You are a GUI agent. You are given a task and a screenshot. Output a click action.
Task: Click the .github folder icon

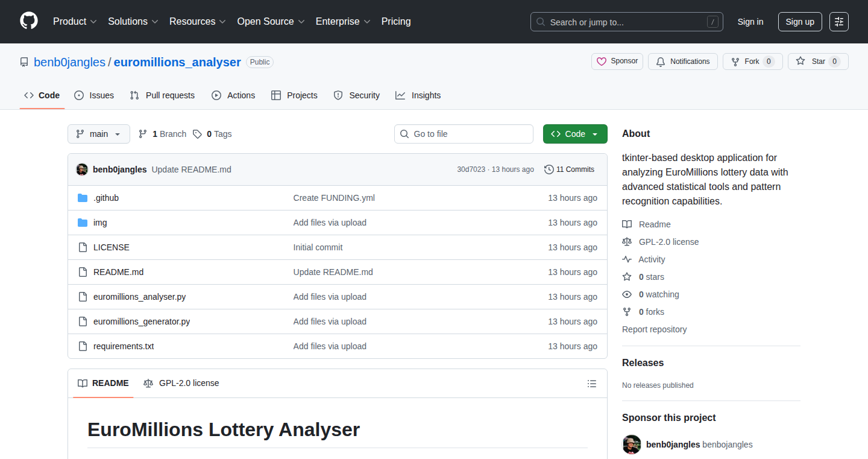point(83,198)
